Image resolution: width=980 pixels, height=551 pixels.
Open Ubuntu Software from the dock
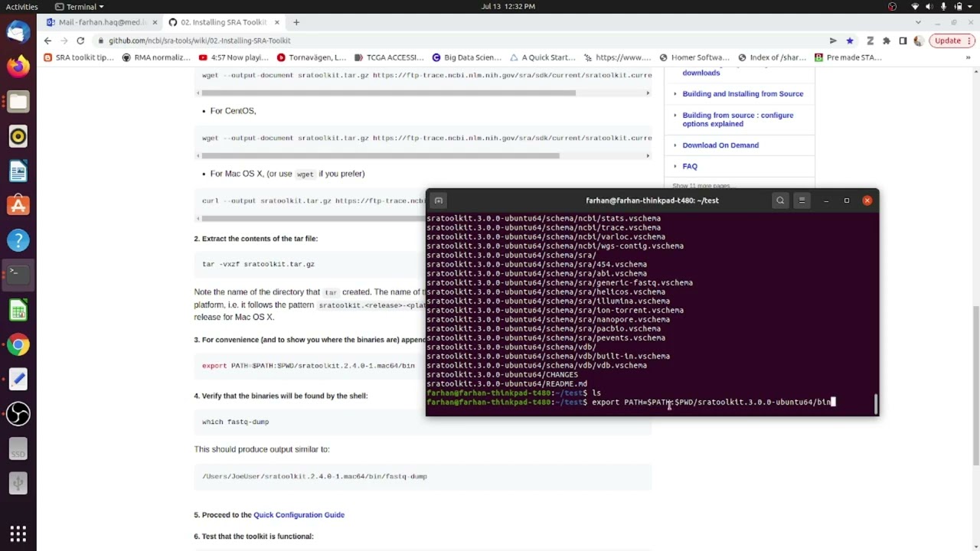point(18,206)
